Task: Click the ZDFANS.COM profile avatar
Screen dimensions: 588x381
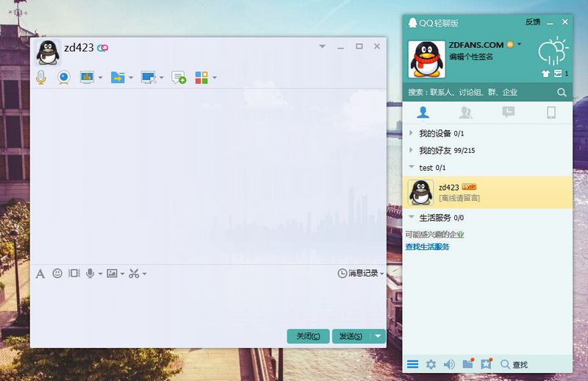Action: 426,60
